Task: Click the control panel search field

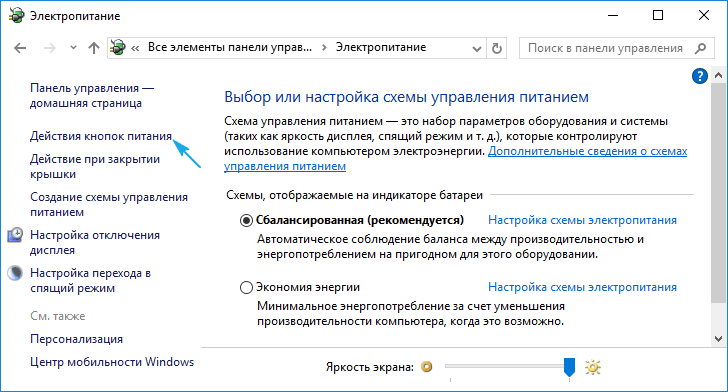Action: (605, 48)
